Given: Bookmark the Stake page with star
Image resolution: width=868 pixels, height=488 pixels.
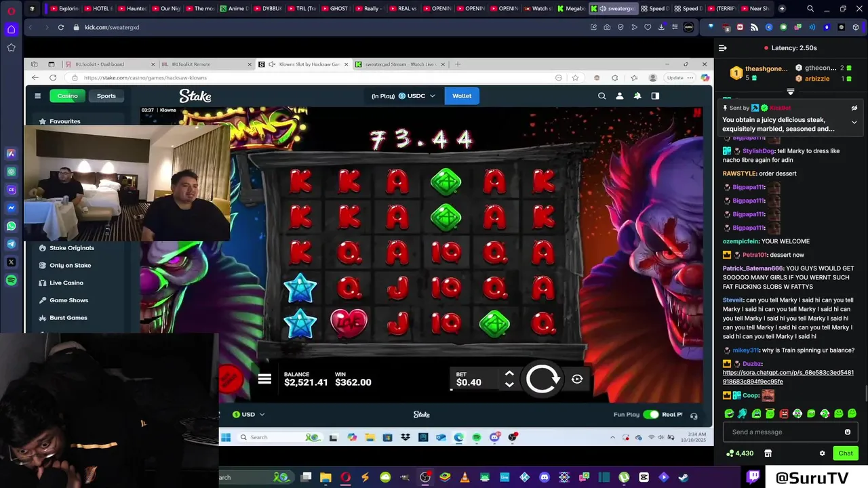Looking at the screenshot, I should click(x=575, y=78).
